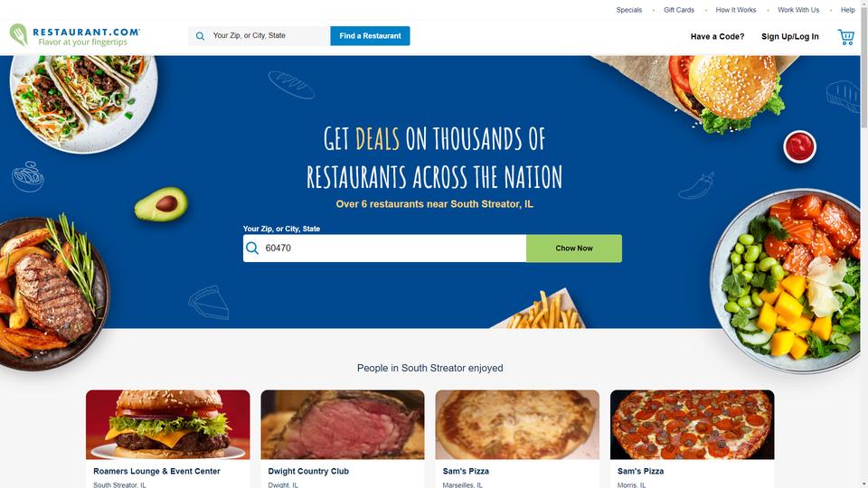The image size is (868, 488).
Task: Click the header search magnifier icon
Action: (x=200, y=36)
